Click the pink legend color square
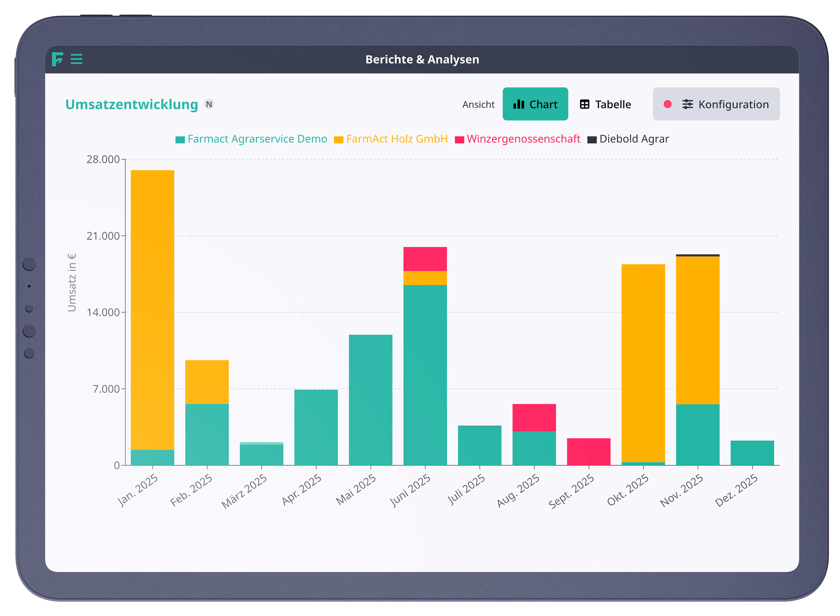This screenshot has width=840, height=616. click(459, 140)
